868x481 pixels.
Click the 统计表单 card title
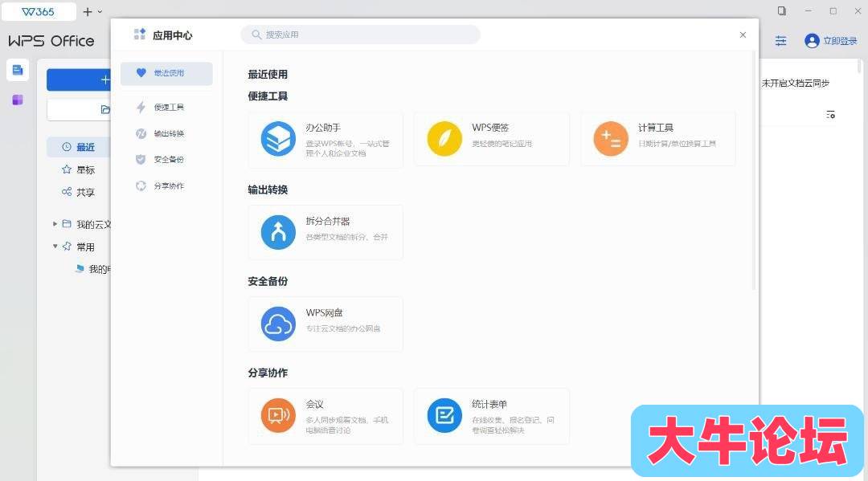pos(489,404)
